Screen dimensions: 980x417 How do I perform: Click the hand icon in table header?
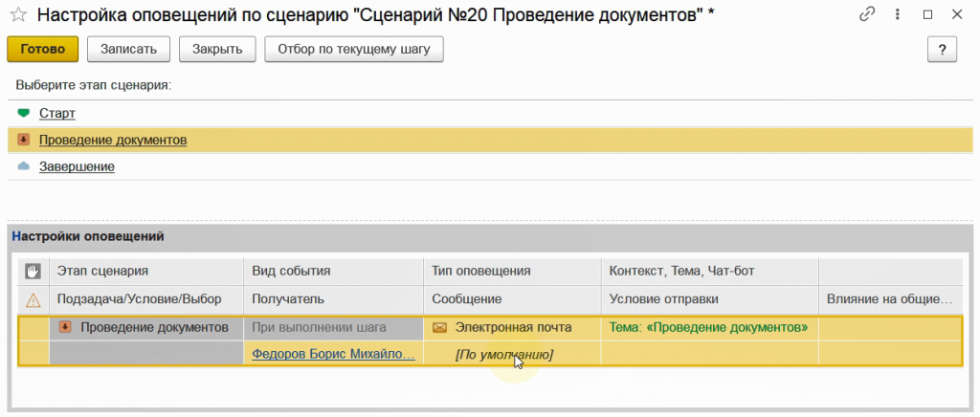33,272
